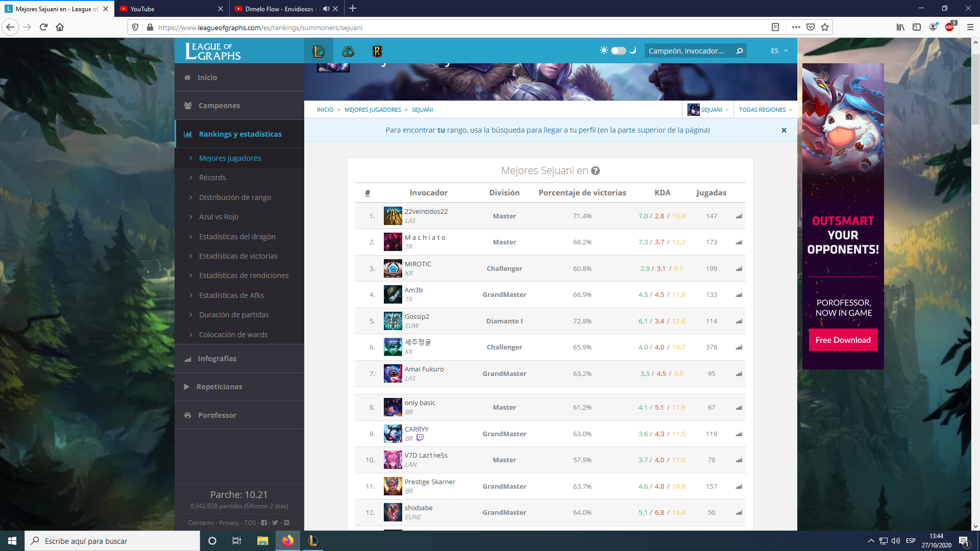
Task: Click the search magnifier icon
Action: pos(740,51)
